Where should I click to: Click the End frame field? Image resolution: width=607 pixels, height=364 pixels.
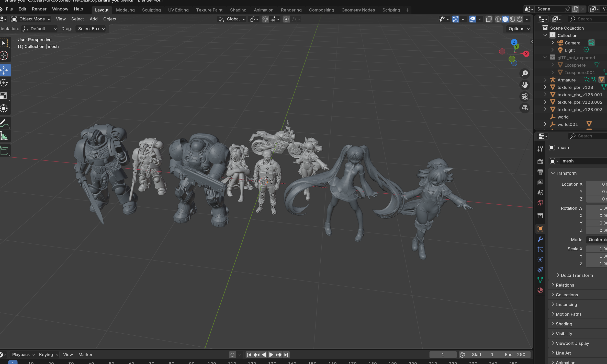(x=515, y=355)
